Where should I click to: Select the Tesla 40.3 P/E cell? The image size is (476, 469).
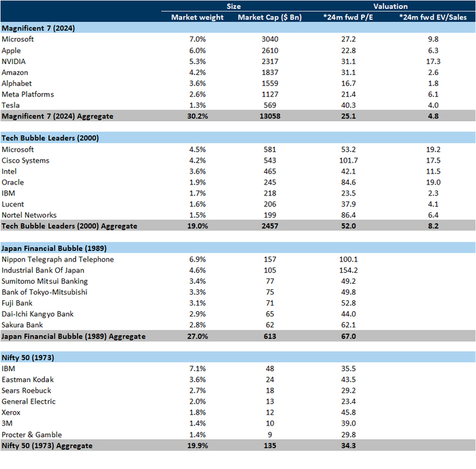[x=348, y=106]
